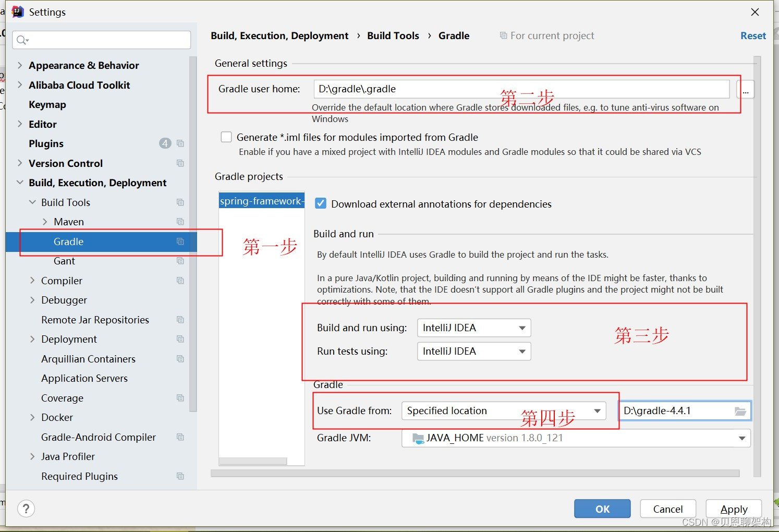Open Remote Jar Repositories settings
This screenshot has width=779, height=532.
point(95,320)
